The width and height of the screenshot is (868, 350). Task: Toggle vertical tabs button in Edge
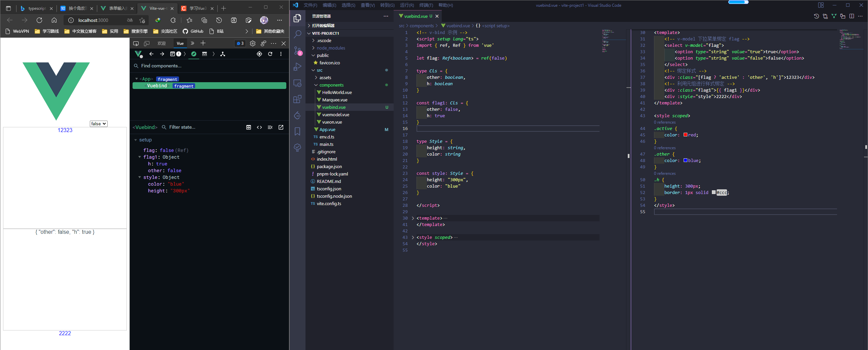click(8, 8)
